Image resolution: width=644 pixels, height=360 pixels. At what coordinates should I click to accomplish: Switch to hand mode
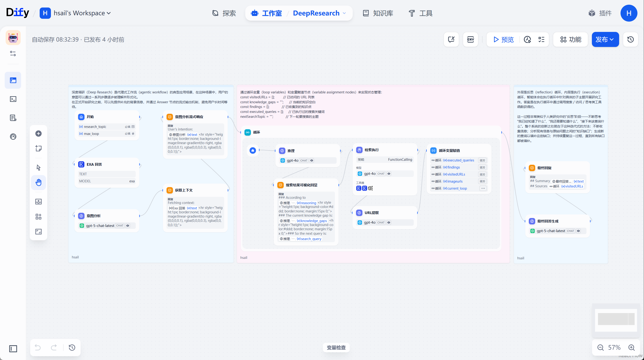38,182
